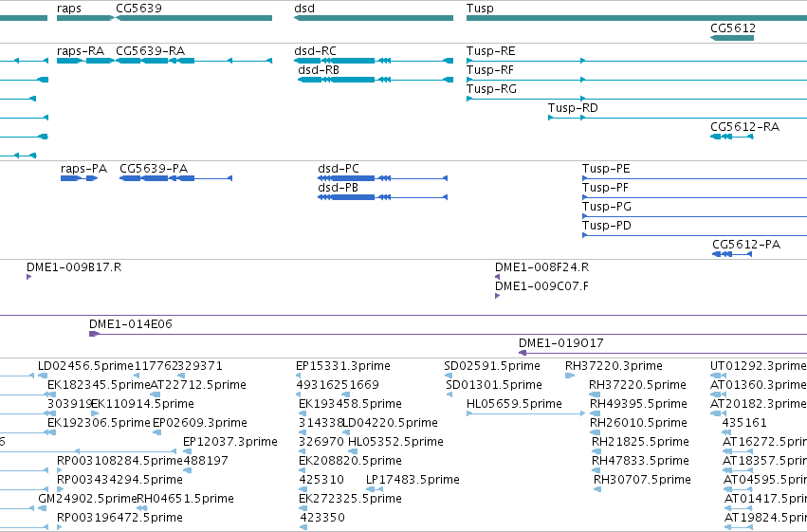807x532 pixels.
Task: Select the LD02456.5prime EST
Action: pos(43,376)
